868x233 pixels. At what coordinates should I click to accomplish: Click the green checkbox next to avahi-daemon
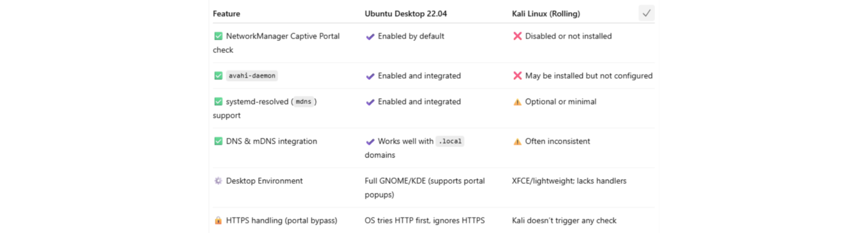[218, 76]
